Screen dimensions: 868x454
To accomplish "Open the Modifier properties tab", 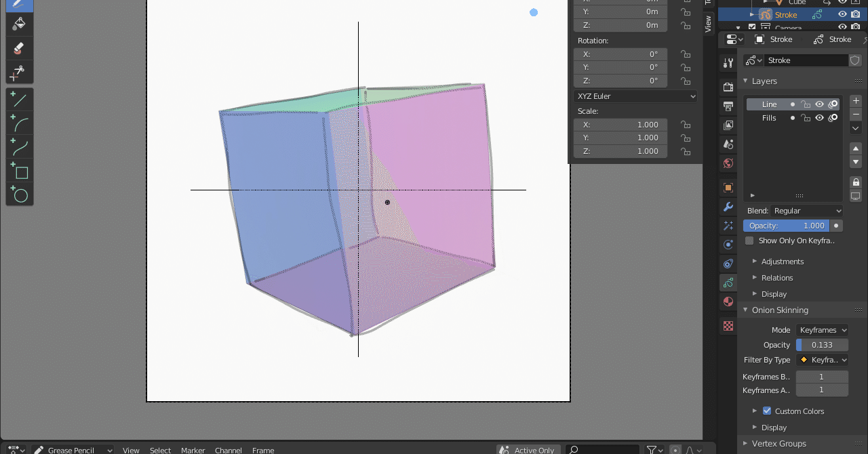I will [x=728, y=207].
